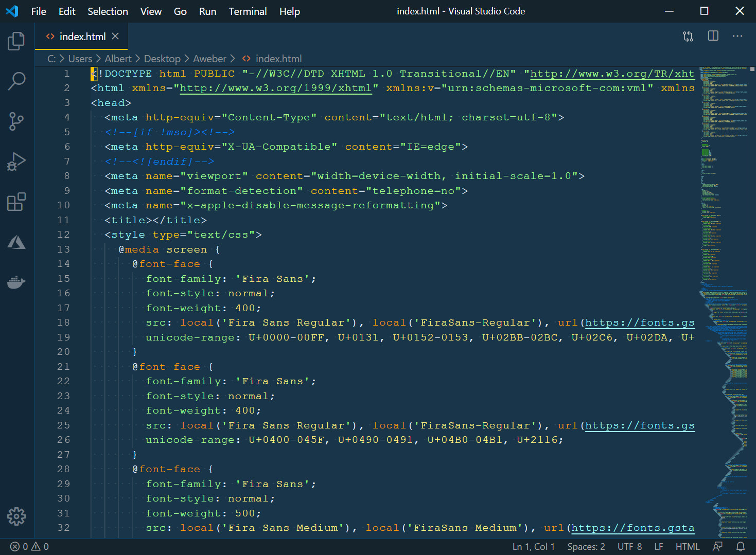Open the fonts URL link on line 25
This screenshot has height=555, width=756.
click(x=640, y=425)
